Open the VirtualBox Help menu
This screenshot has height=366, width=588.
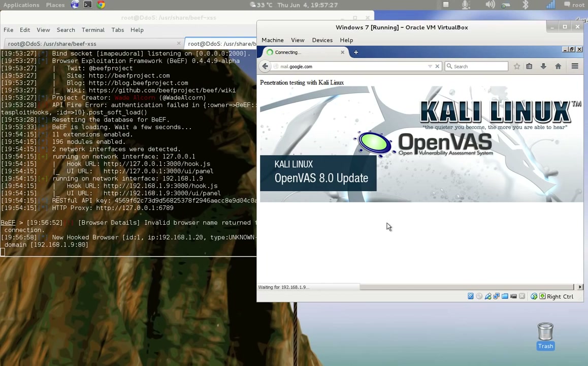[x=346, y=40]
